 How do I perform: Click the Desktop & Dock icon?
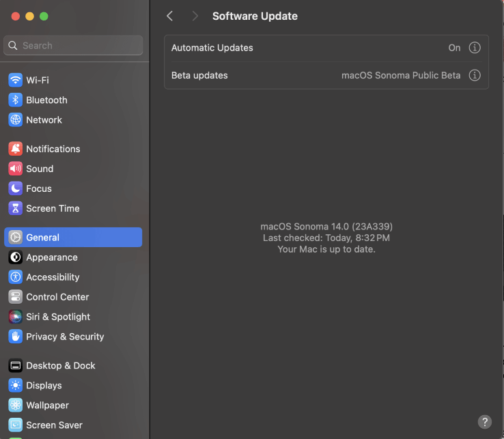(16, 366)
